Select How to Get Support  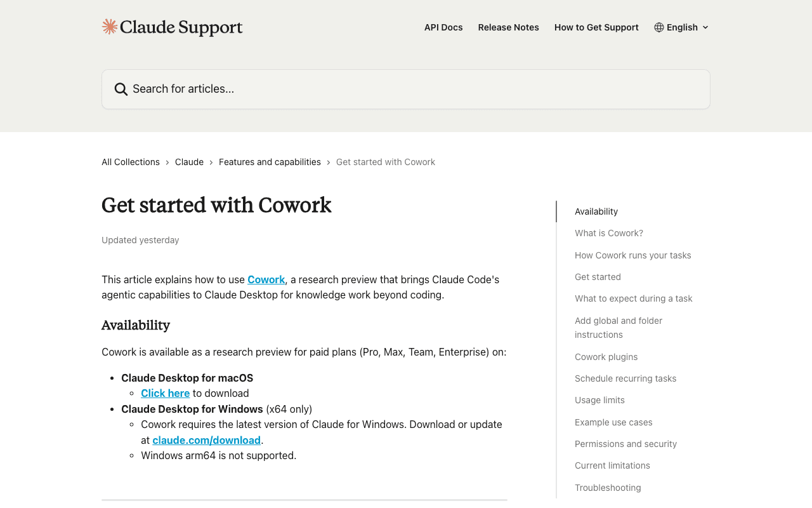pos(596,27)
